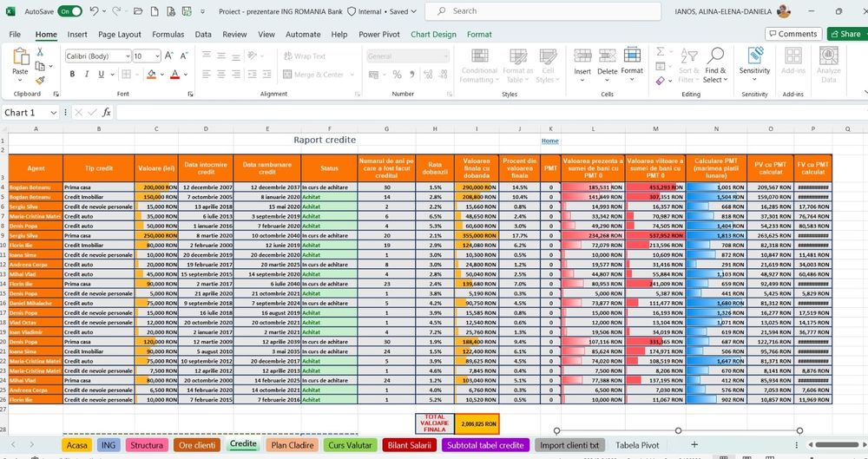
Task: Toggle Bold formatting
Action: coord(72,75)
